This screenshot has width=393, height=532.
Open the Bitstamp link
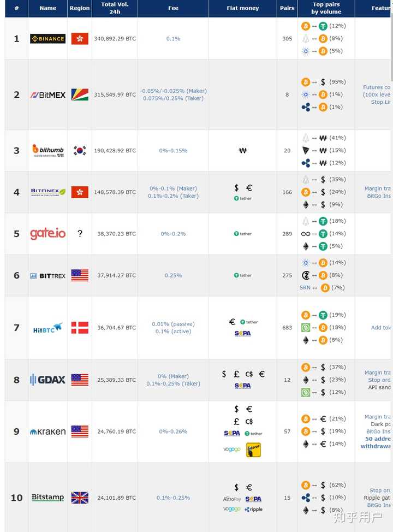pyautogui.click(x=47, y=498)
